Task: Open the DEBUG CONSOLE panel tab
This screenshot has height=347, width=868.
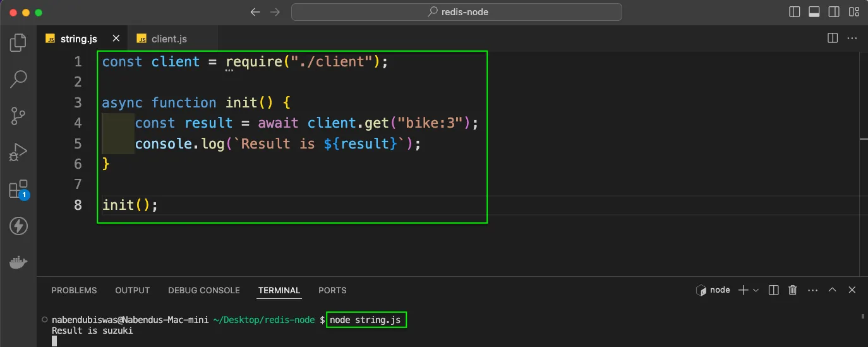Action: [204, 291]
